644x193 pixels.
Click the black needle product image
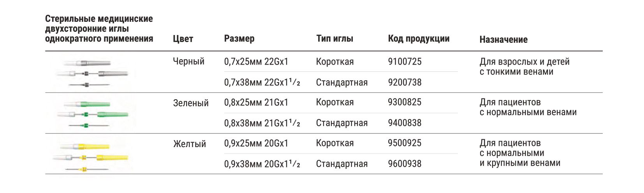click(91, 73)
